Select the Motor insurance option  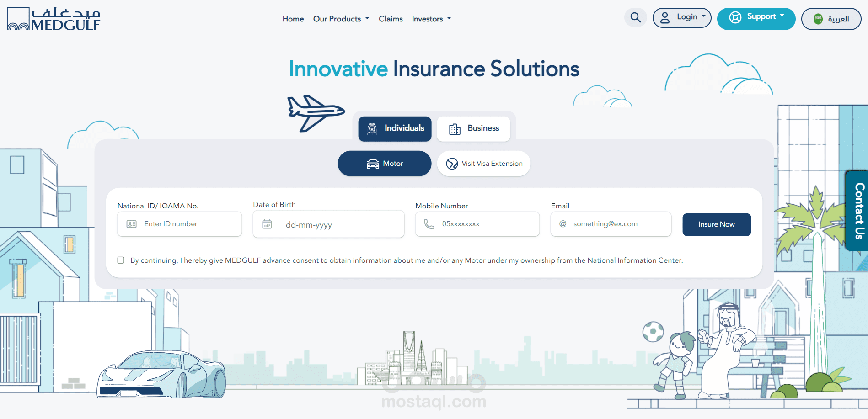[385, 164]
